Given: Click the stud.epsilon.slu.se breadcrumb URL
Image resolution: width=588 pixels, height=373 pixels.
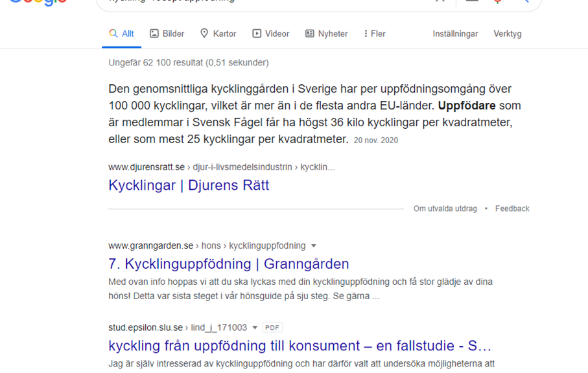Looking at the screenshot, I should point(178,328).
